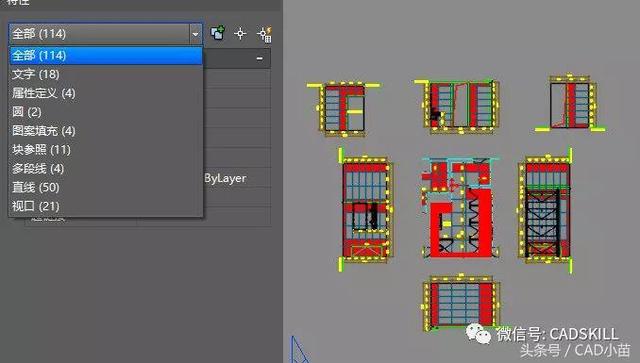Select the bottom elevation viewport drawing
The width and height of the screenshot is (640, 363).
pos(461,302)
